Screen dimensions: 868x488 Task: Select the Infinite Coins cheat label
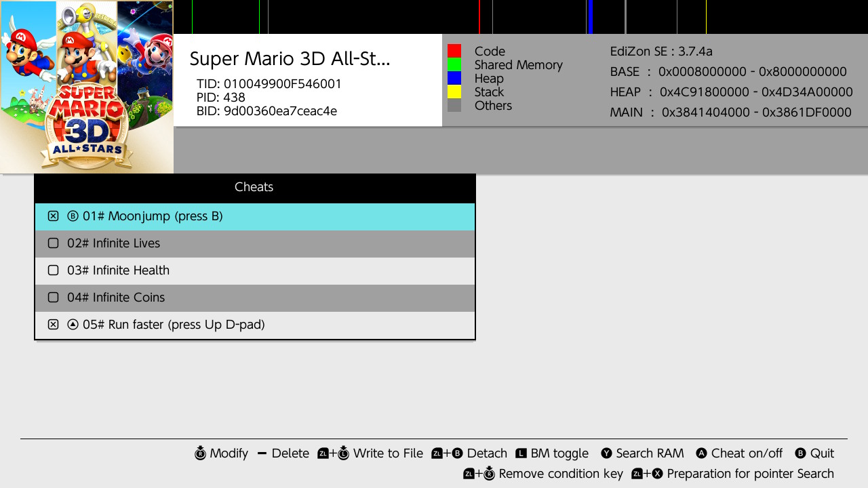point(116,298)
